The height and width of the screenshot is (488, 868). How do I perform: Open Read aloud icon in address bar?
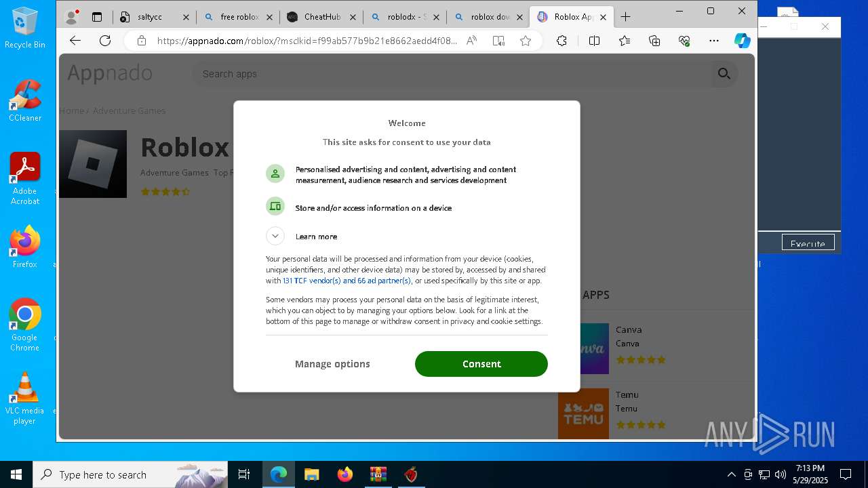pyautogui.click(x=471, y=41)
